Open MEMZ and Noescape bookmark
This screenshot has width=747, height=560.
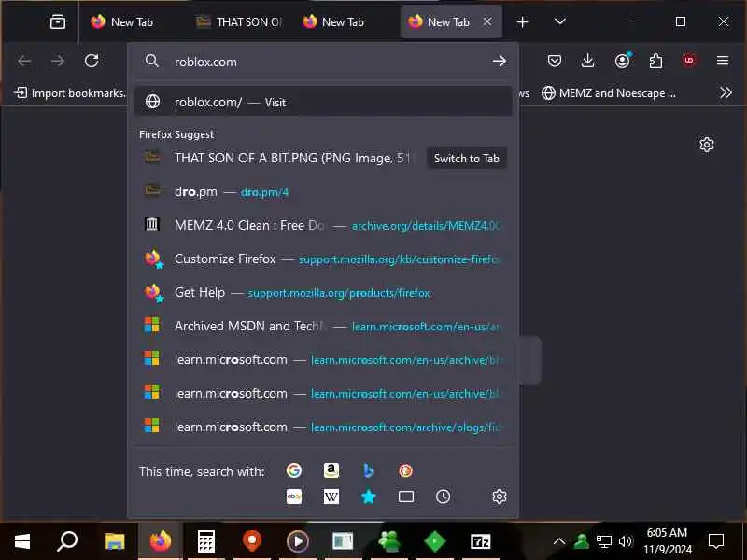click(609, 92)
